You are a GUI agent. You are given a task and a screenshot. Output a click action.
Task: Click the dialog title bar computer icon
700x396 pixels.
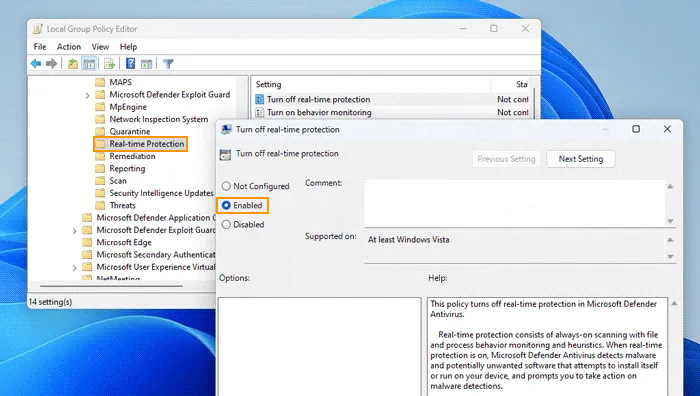226,129
